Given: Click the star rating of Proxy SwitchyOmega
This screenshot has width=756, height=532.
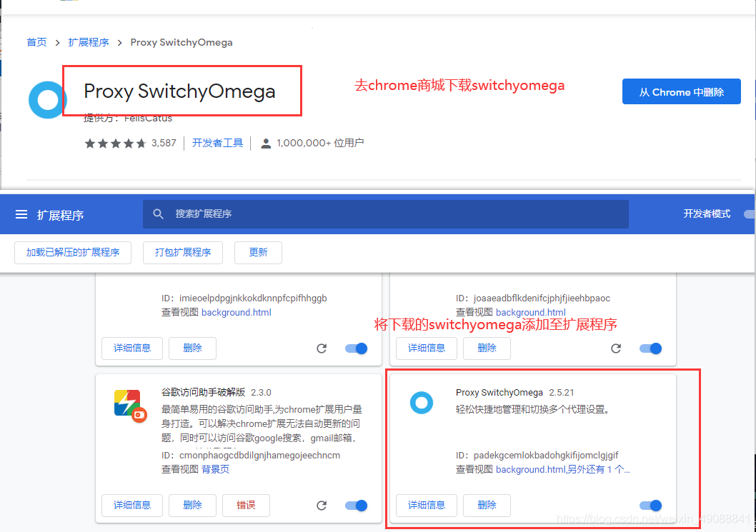Looking at the screenshot, I should [x=115, y=143].
